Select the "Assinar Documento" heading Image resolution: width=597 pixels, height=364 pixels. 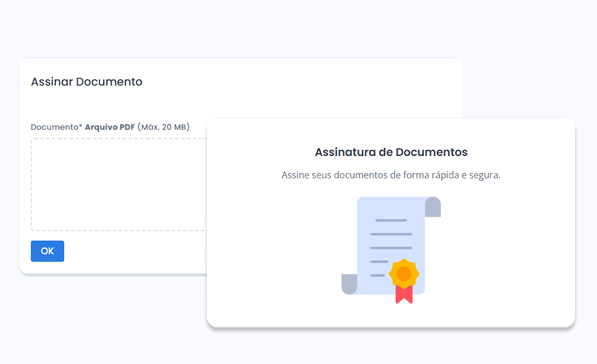[x=87, y=82]
